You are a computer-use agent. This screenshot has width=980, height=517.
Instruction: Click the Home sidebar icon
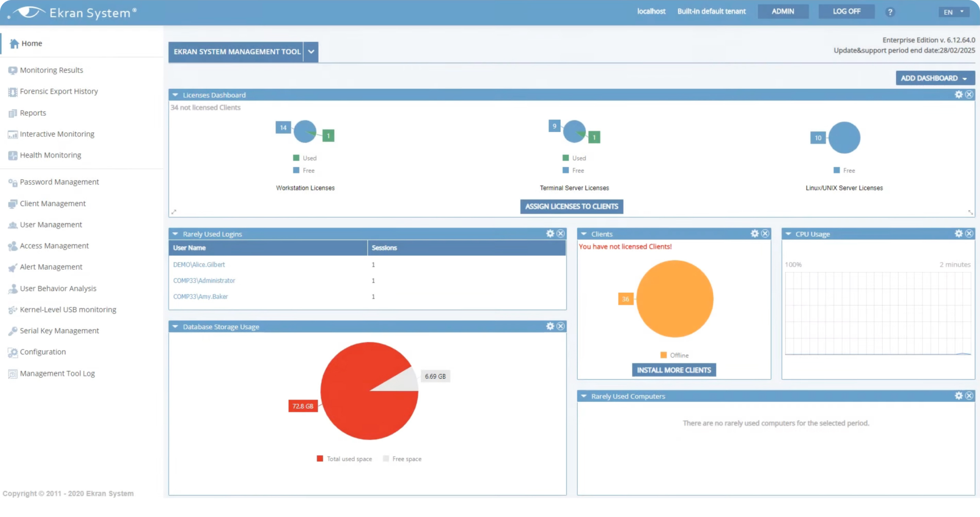point(14,44)
